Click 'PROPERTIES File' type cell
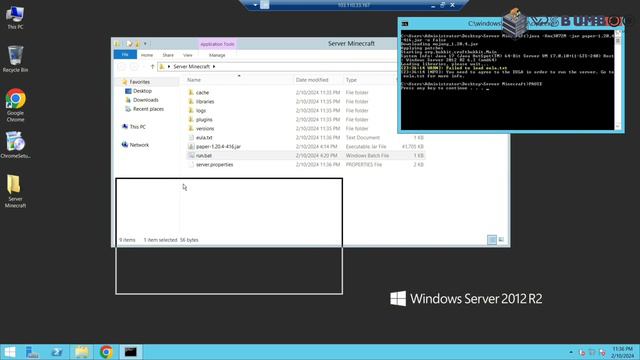This screenshot has height=360, width=640. pos(364,164)
